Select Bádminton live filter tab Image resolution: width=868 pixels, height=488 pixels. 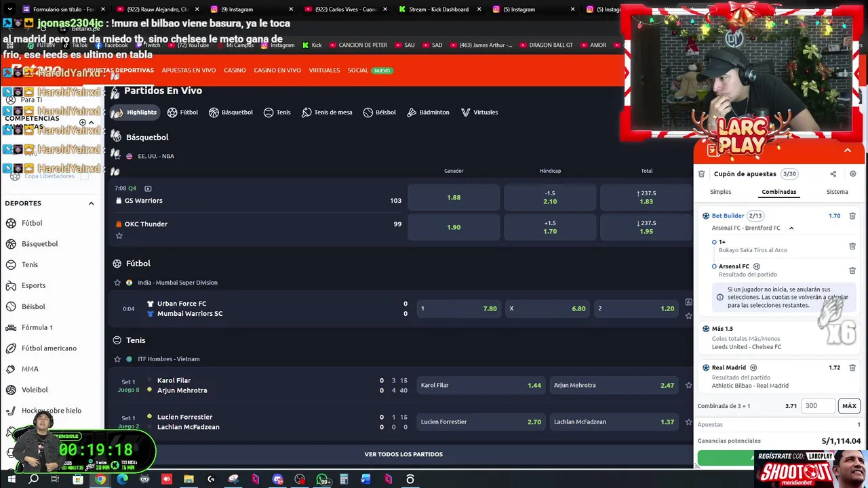(x=428, y=113)
